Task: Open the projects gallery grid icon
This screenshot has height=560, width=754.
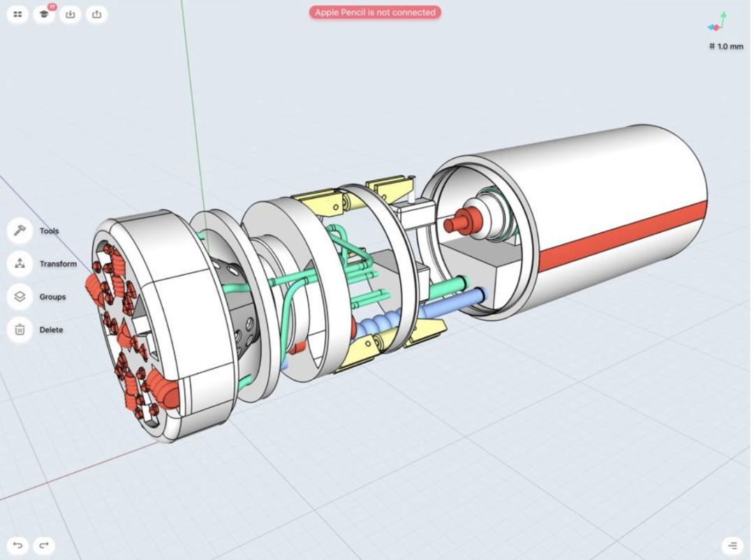Action: click(x=17, y=15)
